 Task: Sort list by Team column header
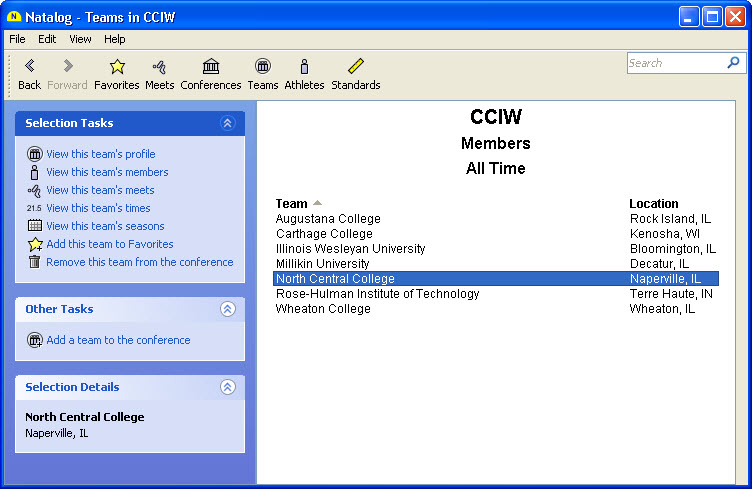(292, 203)
